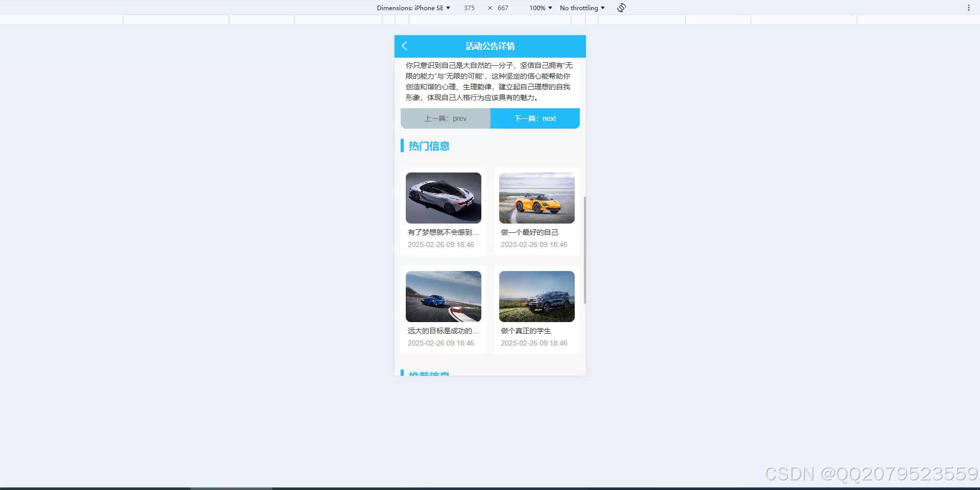Tap the back chevron on 活动公告详情 header
Viewport: 980px width, 490px height.
pos(404,46)
